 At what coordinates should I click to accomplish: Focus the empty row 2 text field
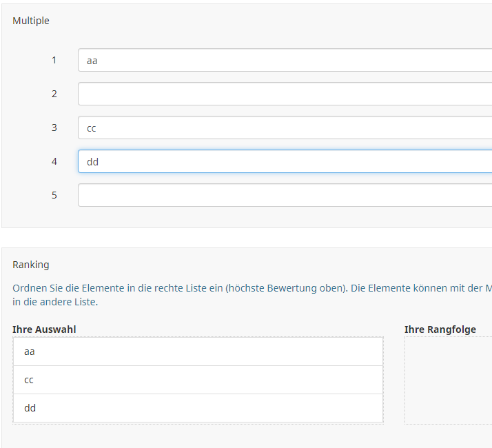284,94
